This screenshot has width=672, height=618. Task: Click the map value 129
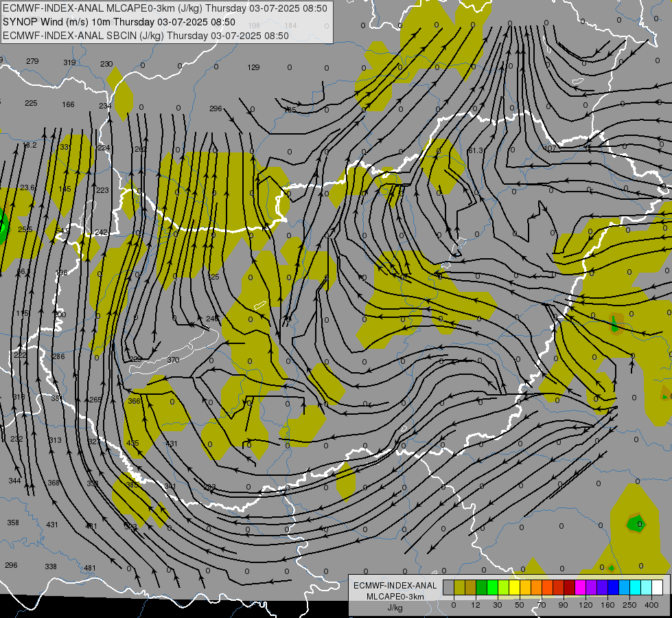pyautogui.click(x=254, y=67)
